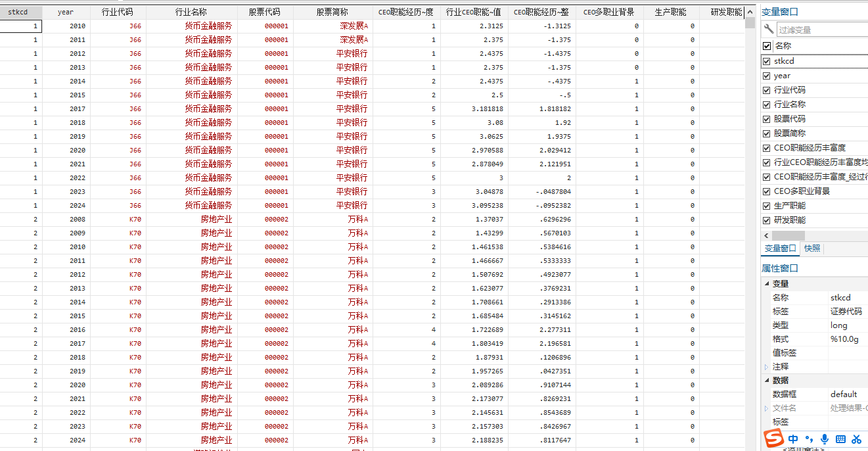The width and height of the screenshot is (868, 451).
Task: Toggle the 研发职能 variable checkbox
Action: (767, 220)
